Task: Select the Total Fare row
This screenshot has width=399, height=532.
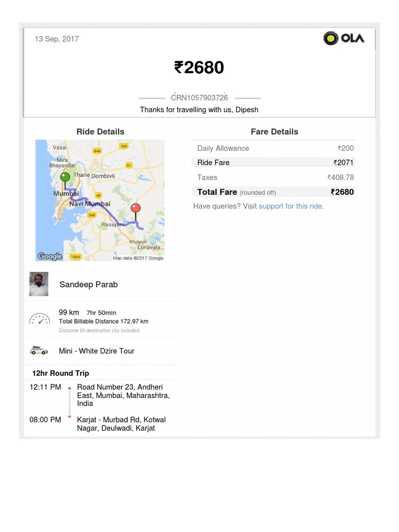Action: [x=273, y=192]
